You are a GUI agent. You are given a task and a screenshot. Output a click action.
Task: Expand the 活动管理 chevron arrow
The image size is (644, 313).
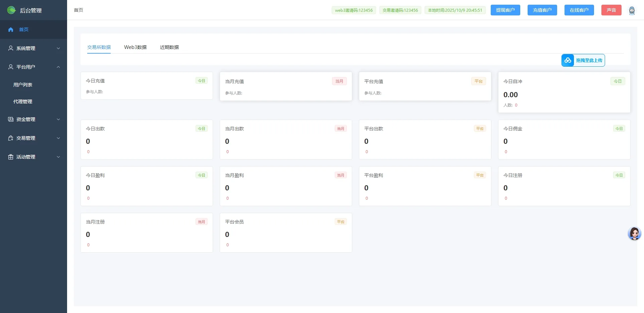tap(58, 157)
